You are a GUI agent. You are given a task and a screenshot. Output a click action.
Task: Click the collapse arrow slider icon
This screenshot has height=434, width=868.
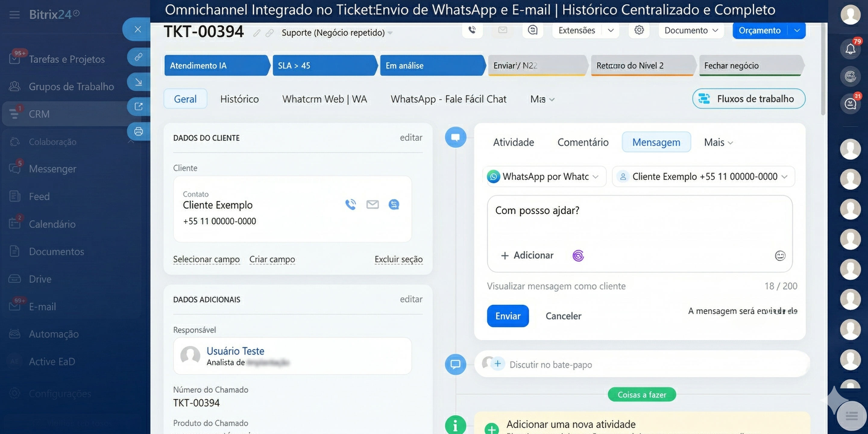tap(139, 82)
